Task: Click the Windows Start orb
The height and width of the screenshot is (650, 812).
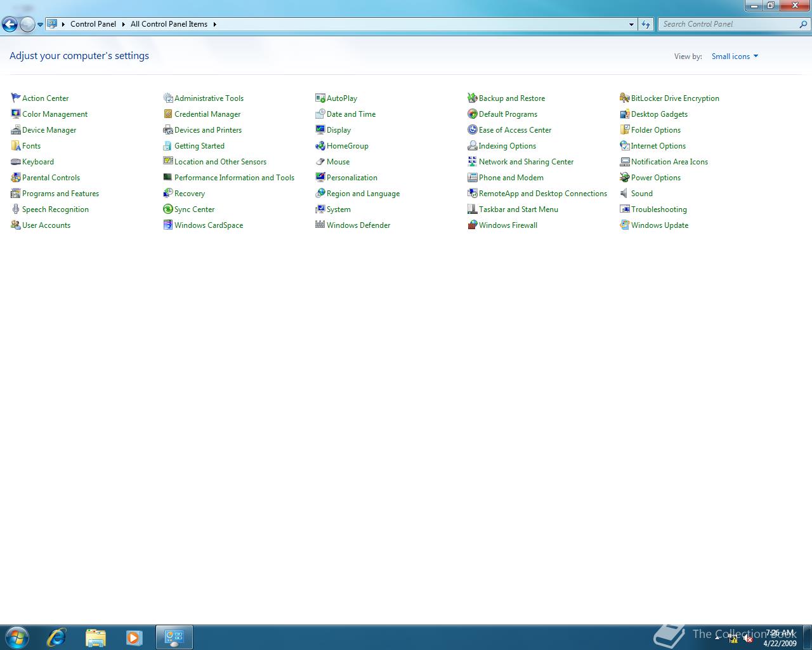Action: pos(17,637)
